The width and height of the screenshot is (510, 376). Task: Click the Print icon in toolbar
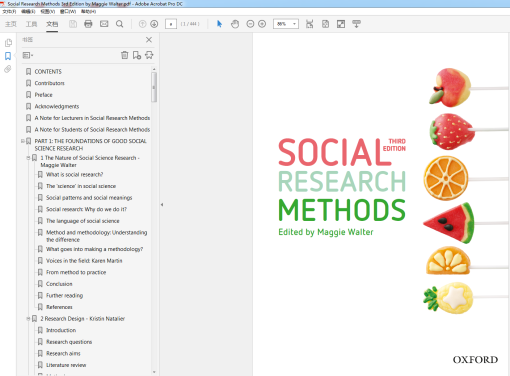[x=88, y=24]
